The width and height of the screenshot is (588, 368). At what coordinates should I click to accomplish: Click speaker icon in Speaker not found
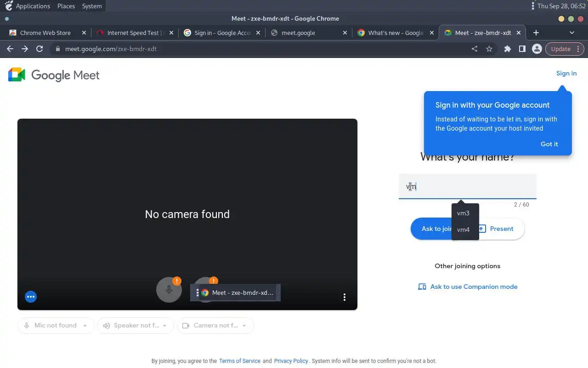(x=107, y=326)
